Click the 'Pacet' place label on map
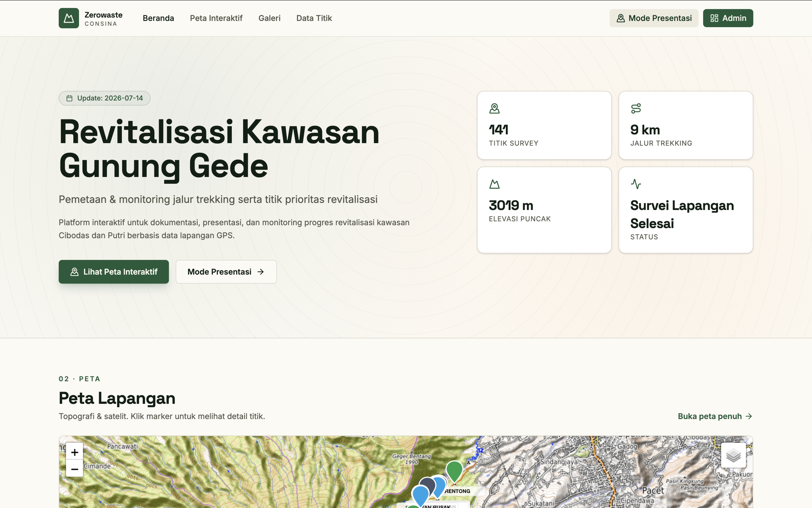This screenshot has height=508, width=812. pyautogui.click(x=653, y=490)
